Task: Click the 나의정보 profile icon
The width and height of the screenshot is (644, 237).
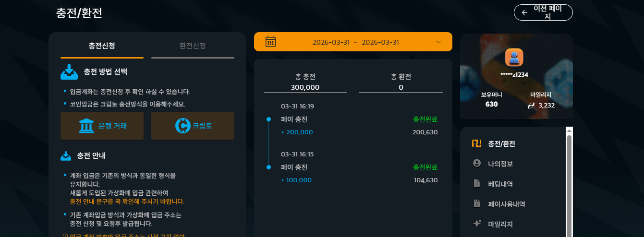Action: (477, 164)
